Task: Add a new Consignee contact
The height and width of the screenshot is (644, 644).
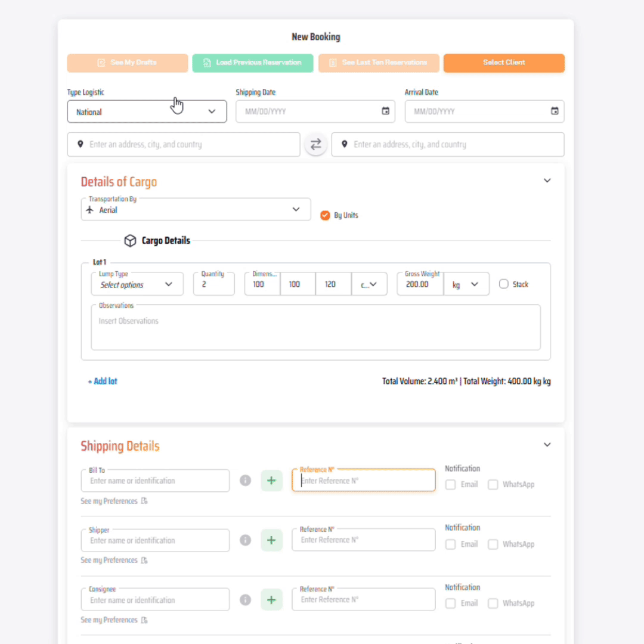Action: [x=271, y=600]
